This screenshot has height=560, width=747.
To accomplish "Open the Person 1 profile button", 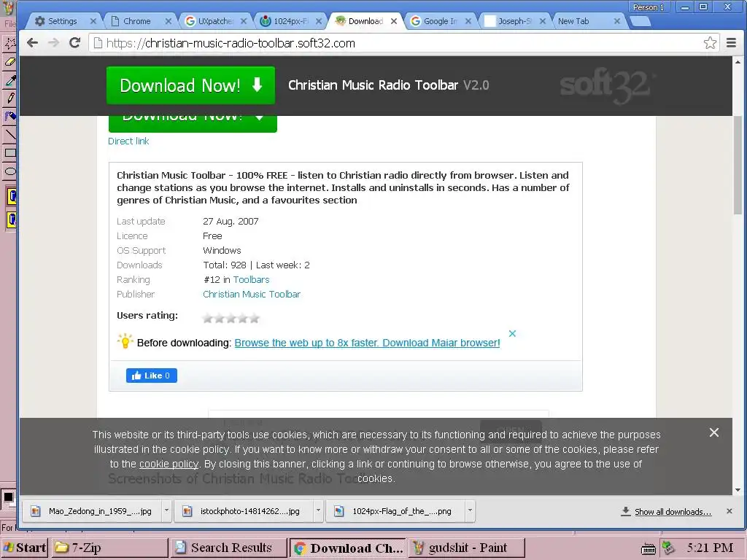I will point(649,7).
